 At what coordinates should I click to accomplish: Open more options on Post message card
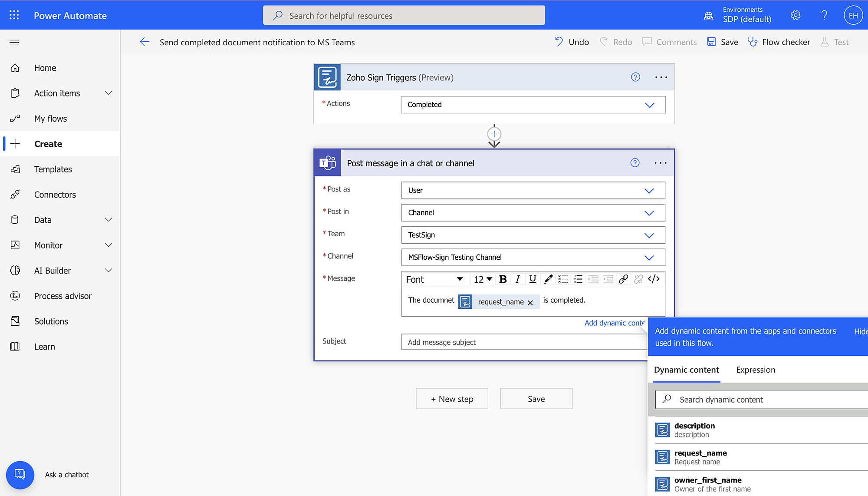[x=661, y=163]
